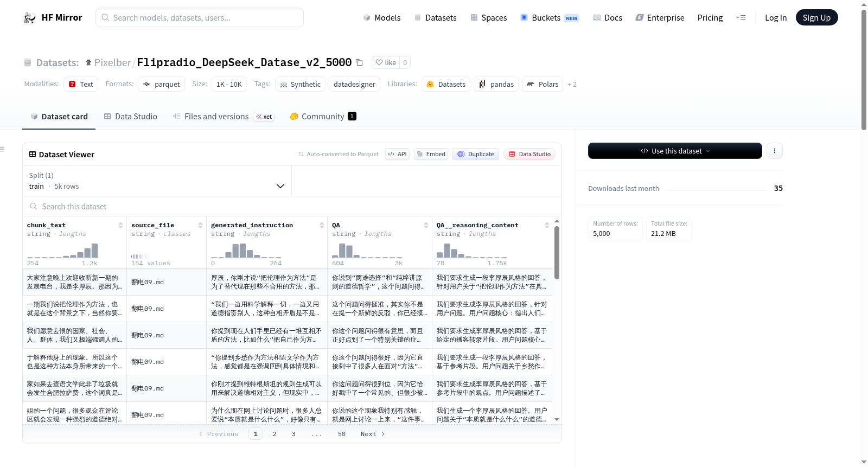Screen dimensions: 868x467
Task: Click page 1 in pagination
Action: click(x=256, y=434)
